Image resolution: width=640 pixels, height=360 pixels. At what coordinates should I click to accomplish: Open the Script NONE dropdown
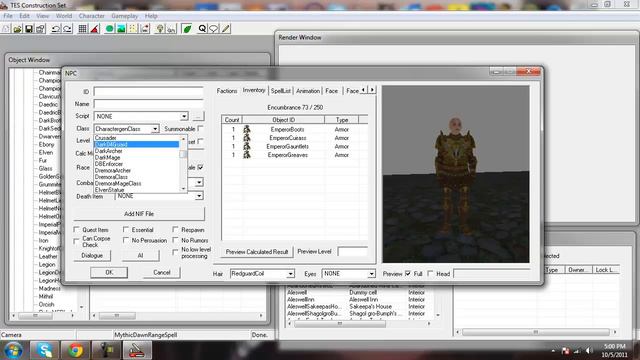pyautogui.click(x=184, y=116)
